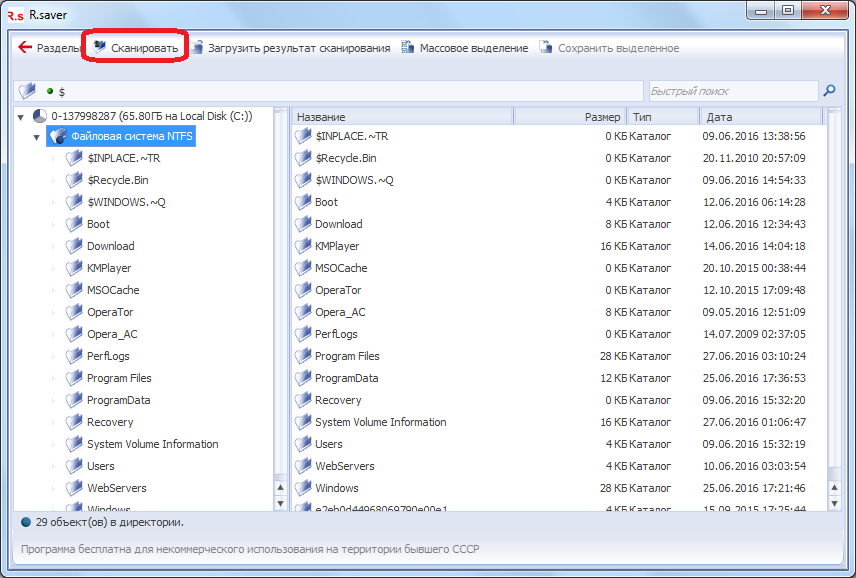Click Загрузить результат сканирования icon

tap(198, 47)
